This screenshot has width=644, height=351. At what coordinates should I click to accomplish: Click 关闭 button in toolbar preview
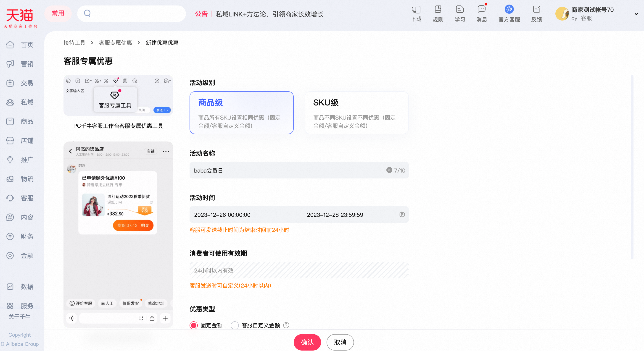[x=142, y=110]
